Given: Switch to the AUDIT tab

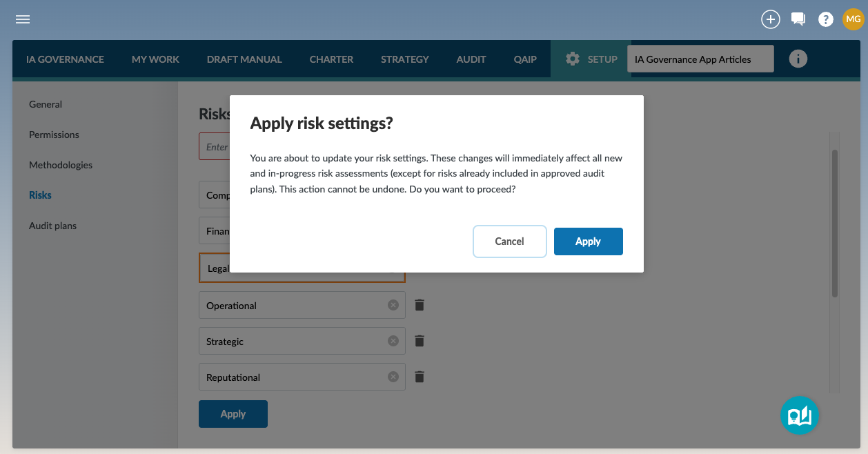Looking at the screenshot, I should [x=471, y=59].
